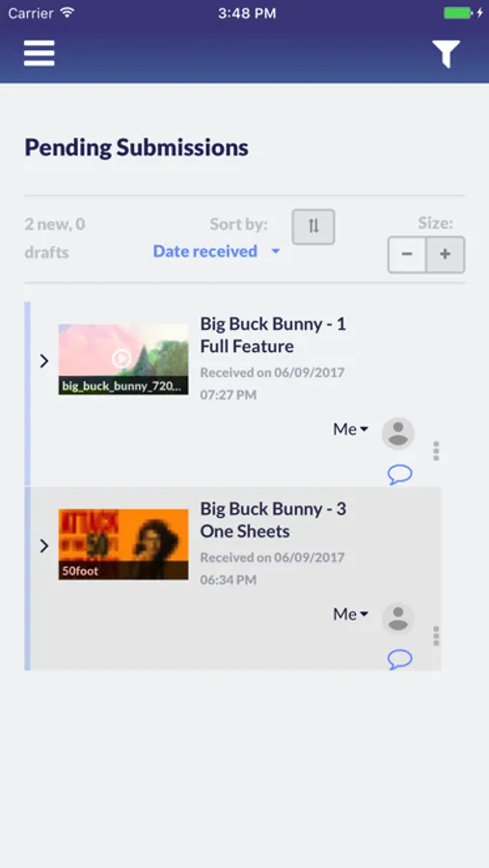
Task: Open comments for Big Buck Bunny - 3
Action: [x=400, y=660]
